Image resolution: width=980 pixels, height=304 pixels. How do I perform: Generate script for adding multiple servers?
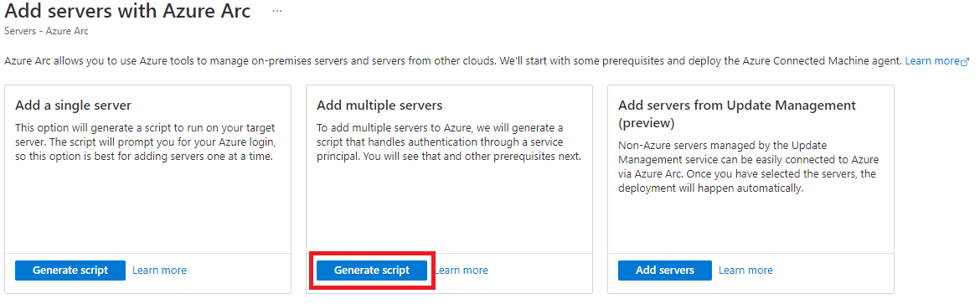point(372,271)
